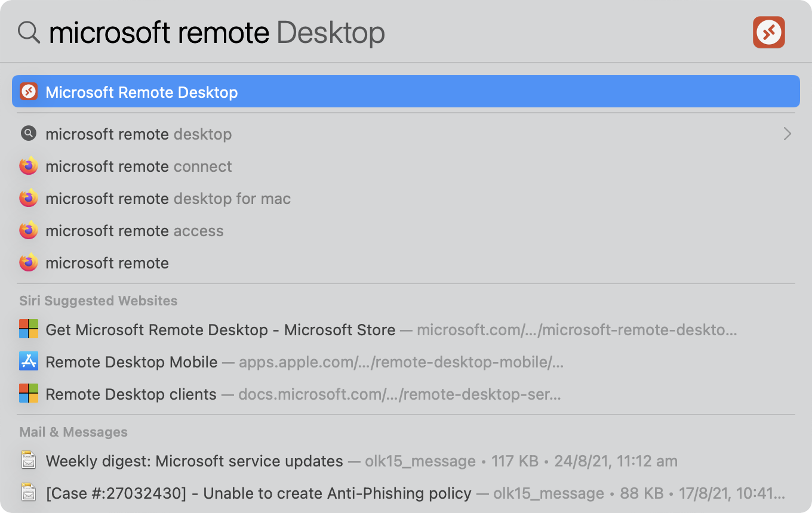Click Microsoft logo beside Remote Desktop clients
The width and height of the screenshot is (812, 513).
pyautogui.click(x=29, y=394)
